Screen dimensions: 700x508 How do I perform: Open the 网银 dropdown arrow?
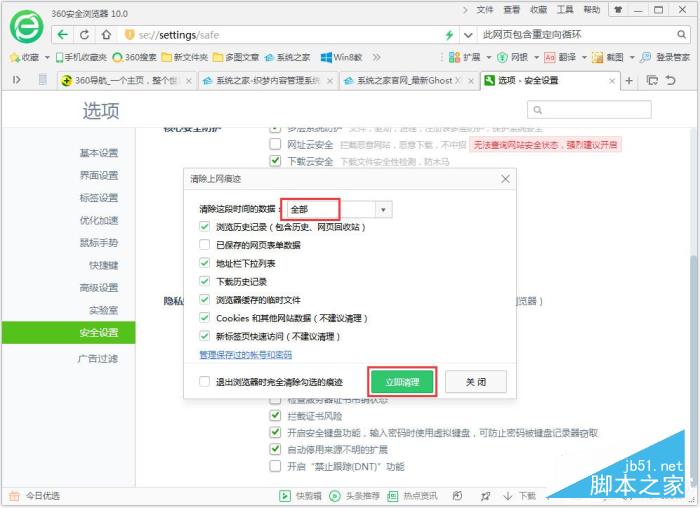(536, 57)
